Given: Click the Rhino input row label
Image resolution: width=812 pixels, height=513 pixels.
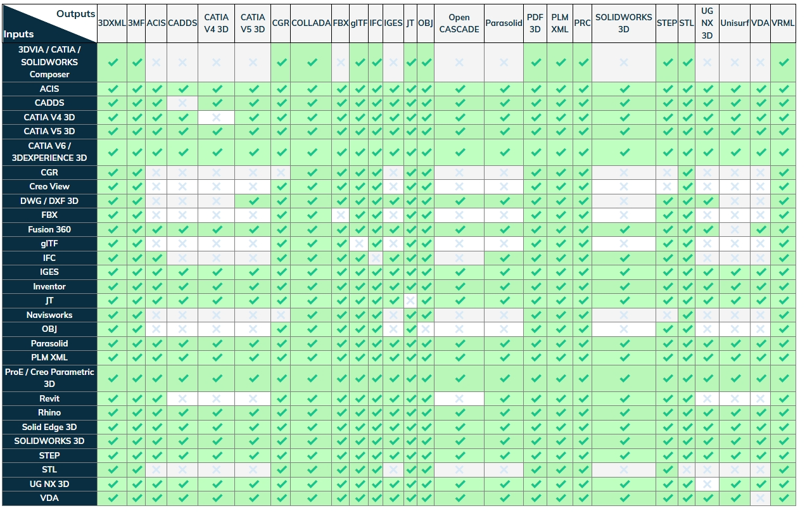Looking at the screenshot, I should [49, 412].
